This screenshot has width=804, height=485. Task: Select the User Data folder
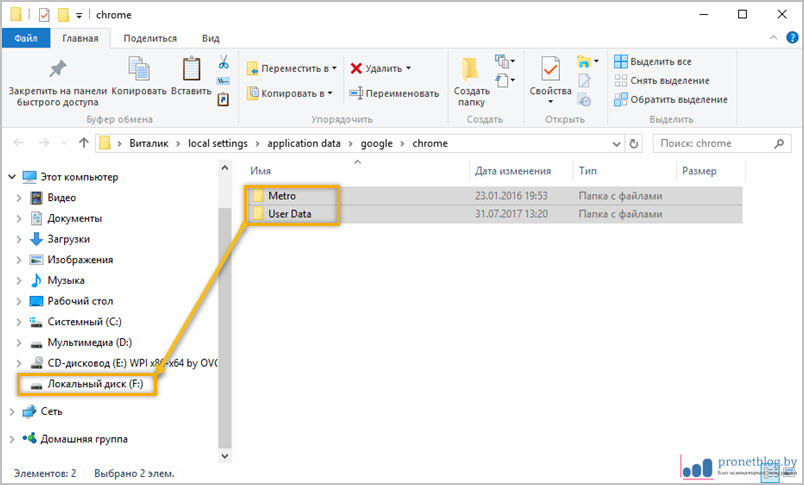289,213
